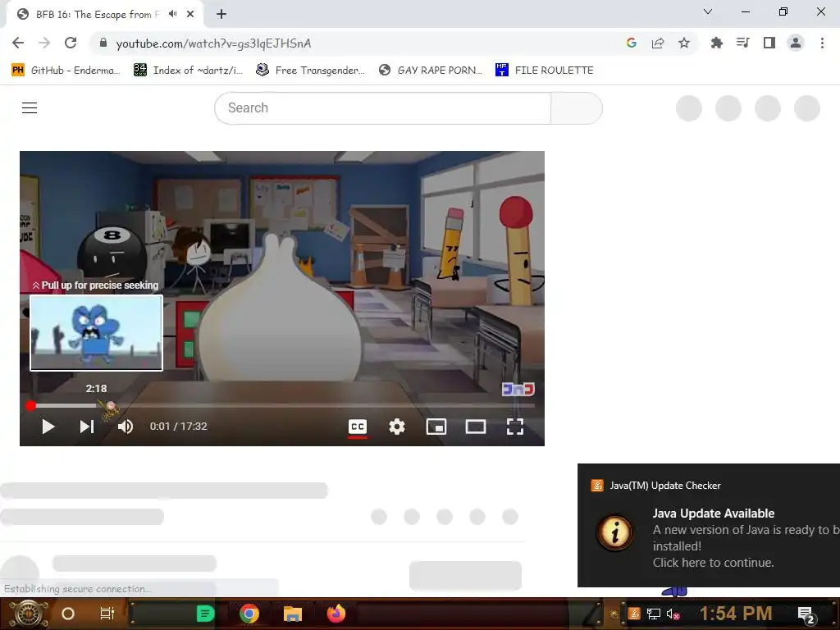
Task: Launch Firefox from the taskbar
Action: tap(336, 614)
